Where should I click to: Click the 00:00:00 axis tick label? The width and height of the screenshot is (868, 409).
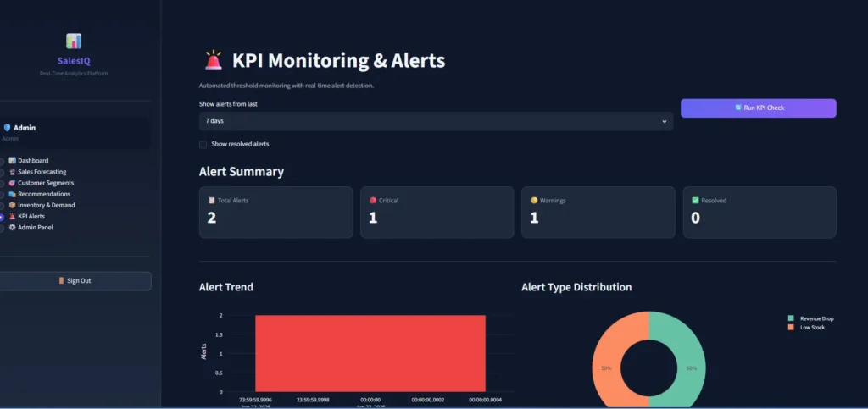click(x=370, y=400)
